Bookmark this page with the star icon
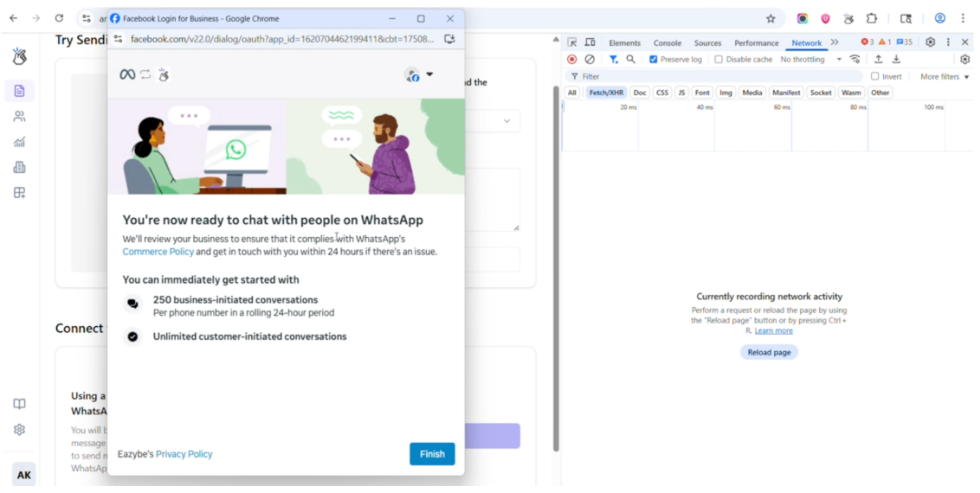 pos(770,19)
